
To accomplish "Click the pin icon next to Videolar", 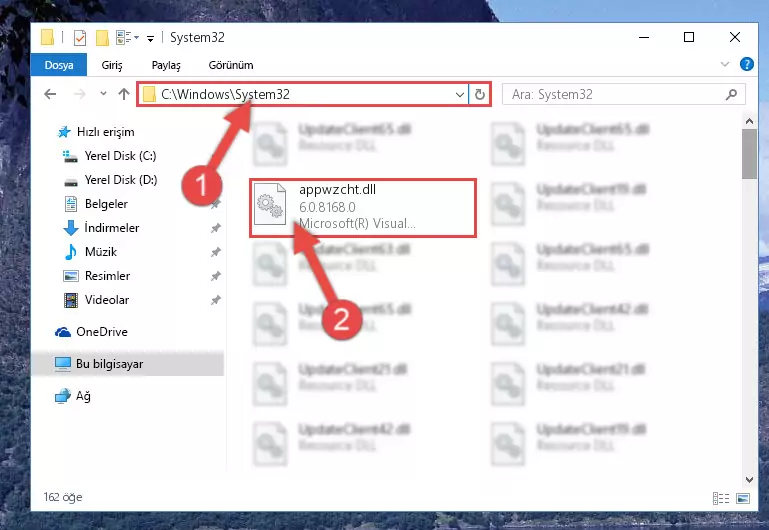I will click(x=215, y=300).
